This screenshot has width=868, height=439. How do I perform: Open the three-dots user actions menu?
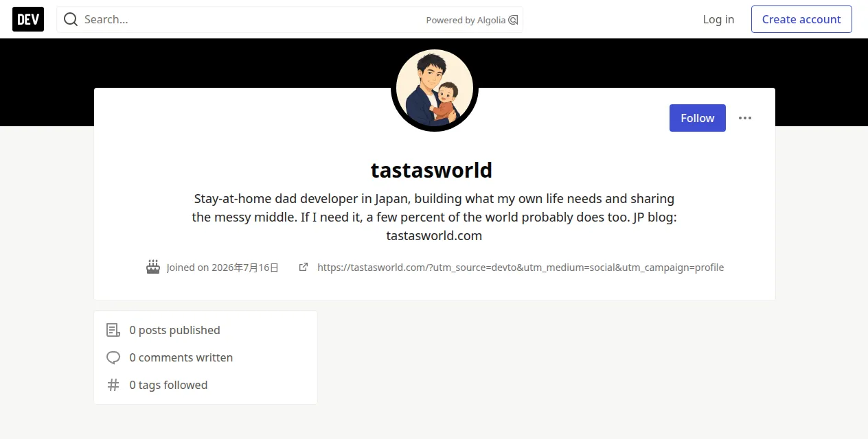pos(745,118)
